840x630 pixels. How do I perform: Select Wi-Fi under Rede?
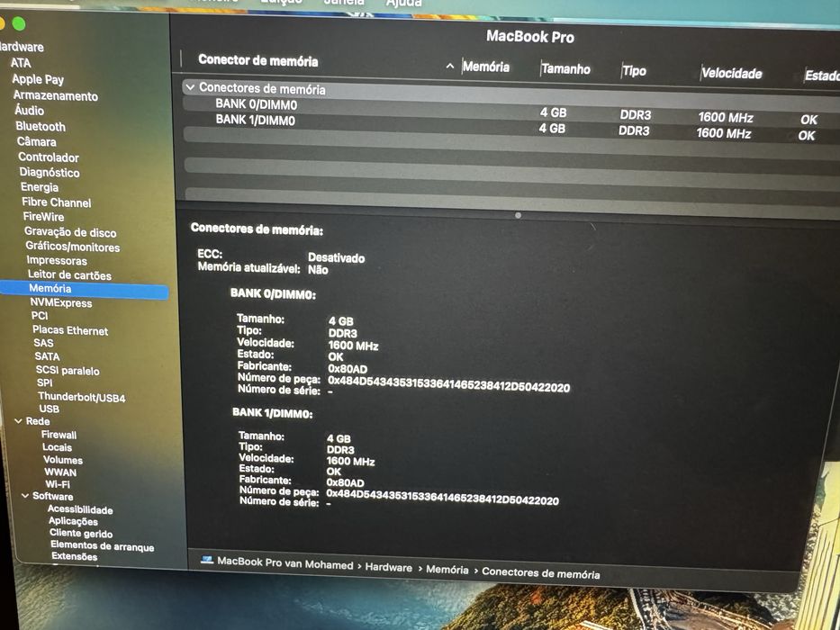58,484
